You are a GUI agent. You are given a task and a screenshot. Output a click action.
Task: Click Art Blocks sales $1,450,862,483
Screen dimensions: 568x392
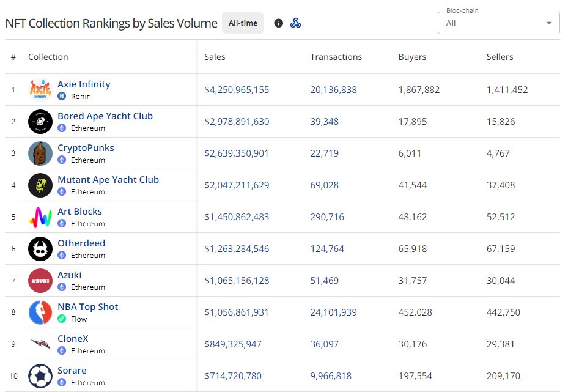tap(237, 217)
